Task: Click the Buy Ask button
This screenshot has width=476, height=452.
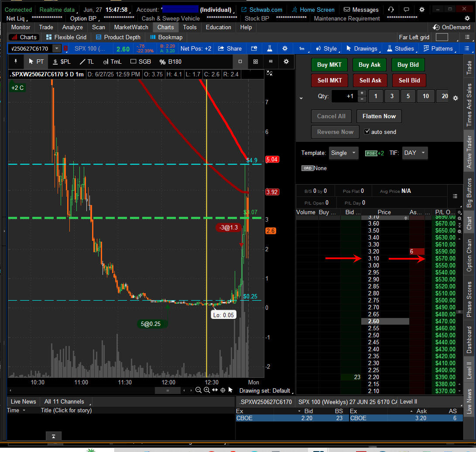Action: pyautogui.click(x=370, y=65)
